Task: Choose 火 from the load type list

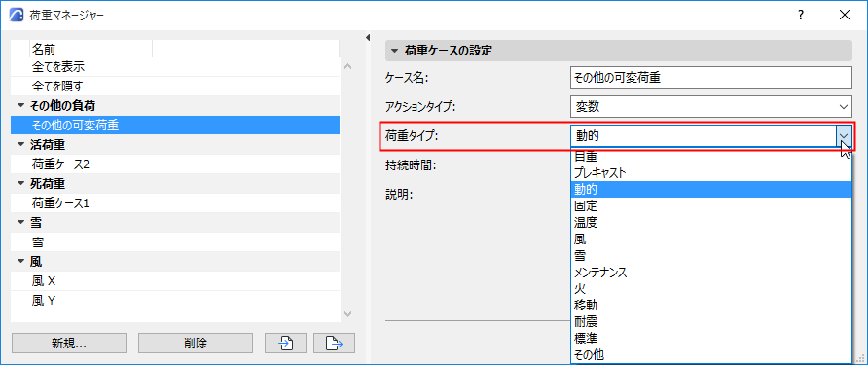Action: tap(710, 288)
